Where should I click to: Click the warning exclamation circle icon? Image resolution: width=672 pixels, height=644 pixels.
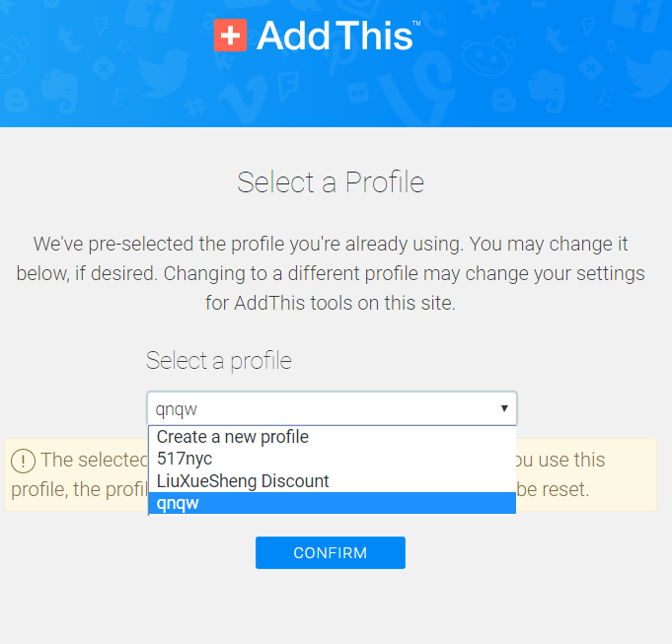point(24,461)
